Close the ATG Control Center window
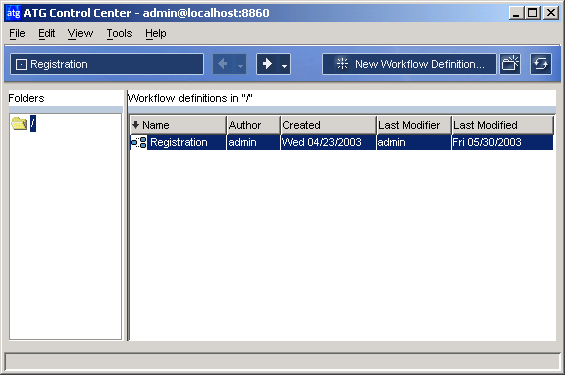 [551, 13]
